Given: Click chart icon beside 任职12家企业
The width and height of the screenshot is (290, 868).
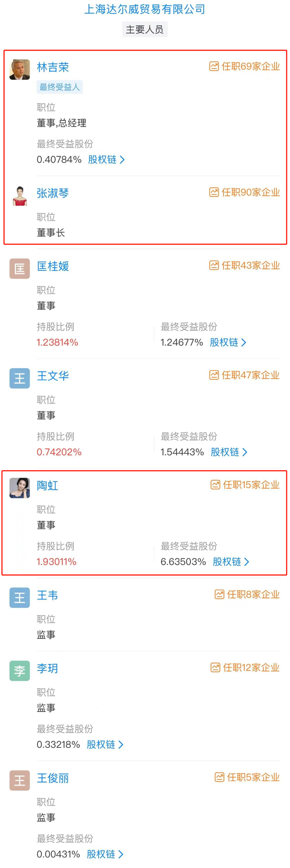Looking at the screenshot, I should click(x=215, y=668).
